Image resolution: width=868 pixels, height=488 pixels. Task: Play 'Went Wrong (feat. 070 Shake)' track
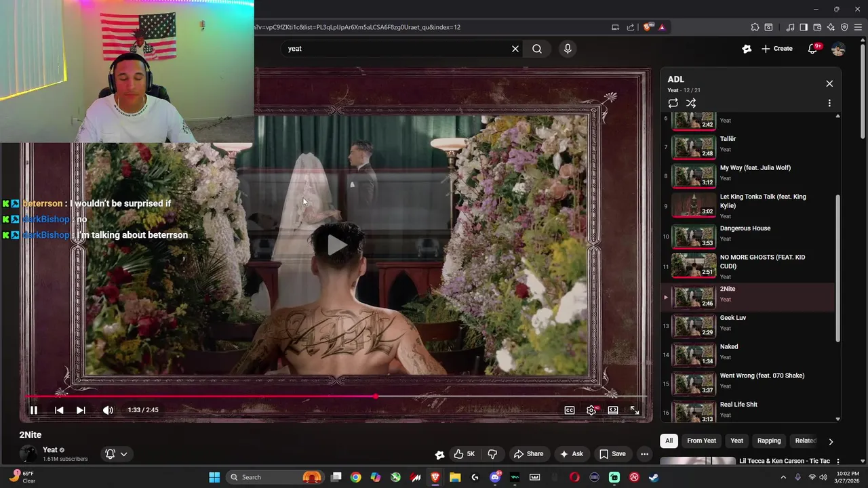point(747,384)
